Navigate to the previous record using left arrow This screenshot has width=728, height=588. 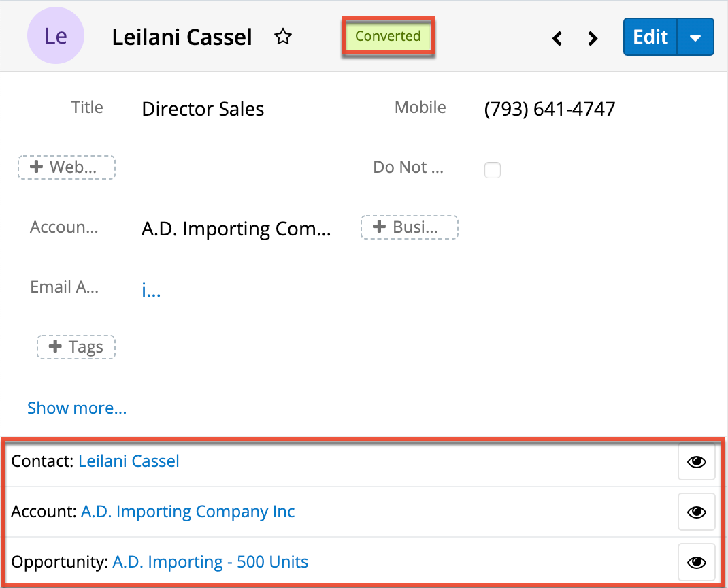tap(557, 39)
